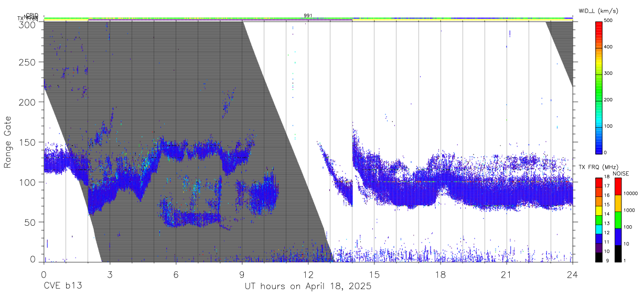The image size is (644, 297).
Task: Click the black swatch in TX FRQ legend
Action: [598, 257]
